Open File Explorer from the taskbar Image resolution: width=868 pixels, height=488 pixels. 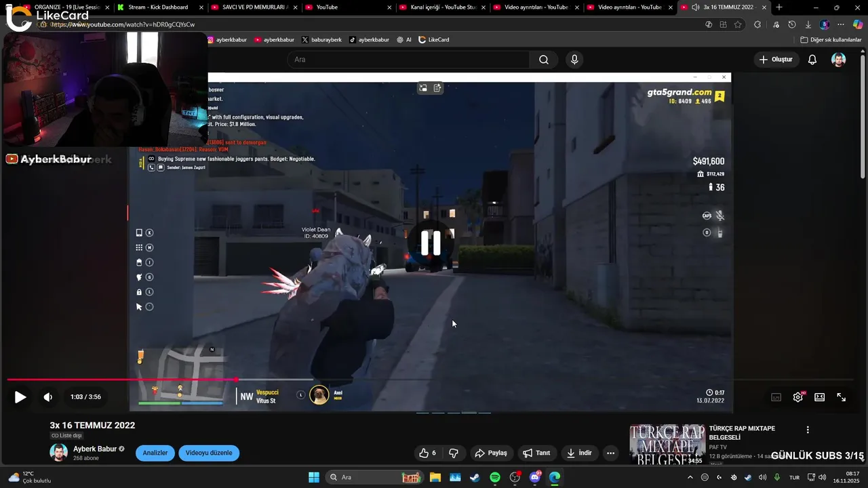[435, 477]
